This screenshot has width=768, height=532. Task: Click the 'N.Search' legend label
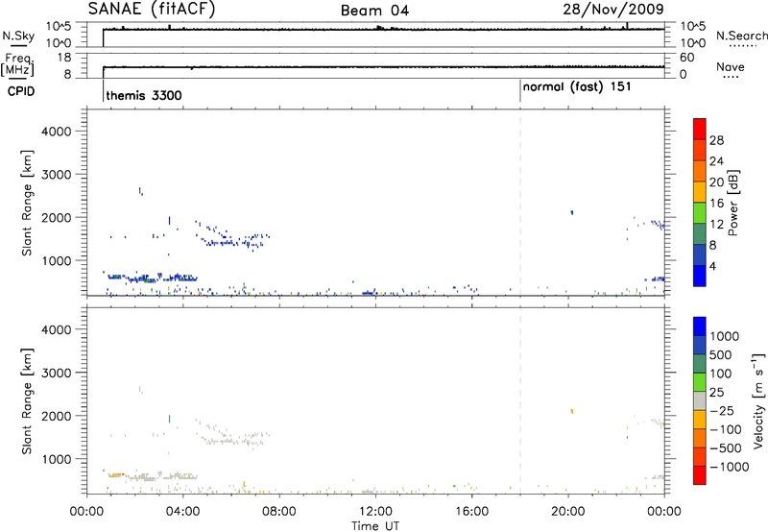741,36
